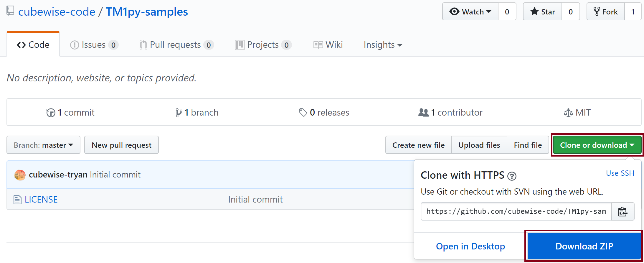Click the pull request icon on tab
The image size is (644, 263).
(143, 45)
